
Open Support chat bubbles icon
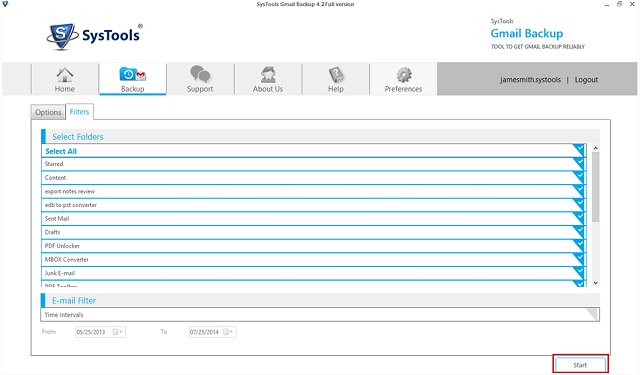(200, 74)
